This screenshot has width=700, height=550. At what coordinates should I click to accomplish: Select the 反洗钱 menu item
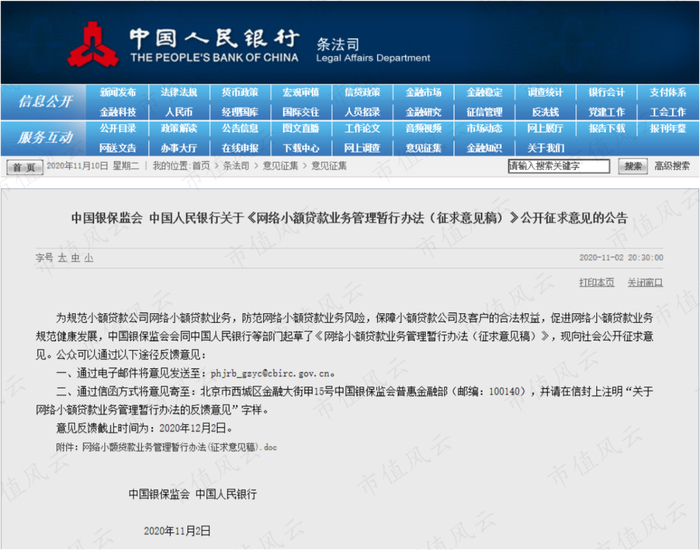click(546, 112)
